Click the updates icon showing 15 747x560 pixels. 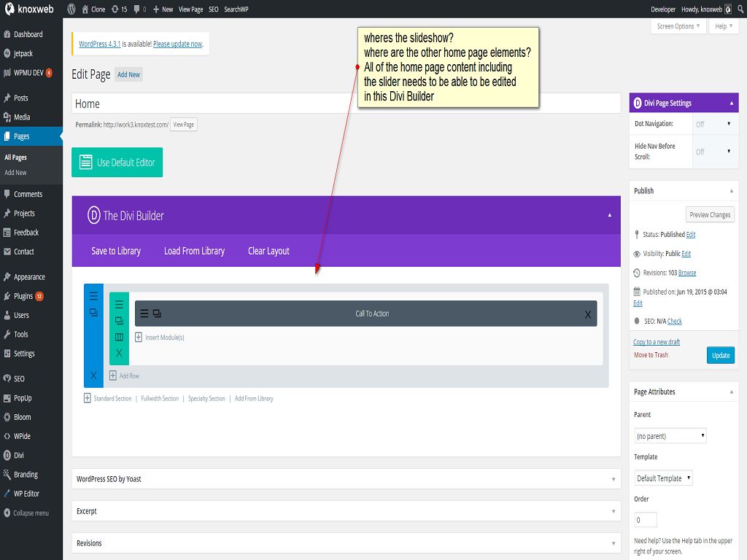(x=115, y=9)
